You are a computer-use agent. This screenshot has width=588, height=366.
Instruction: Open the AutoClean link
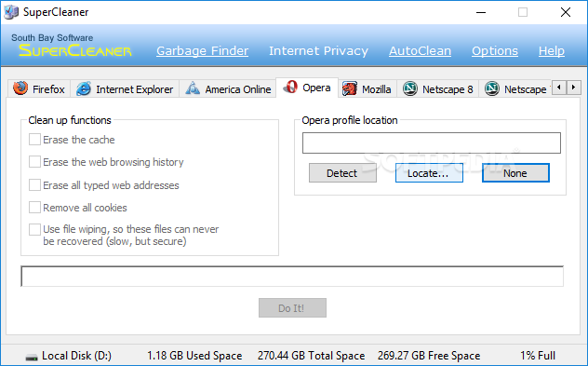click(420, 50)
